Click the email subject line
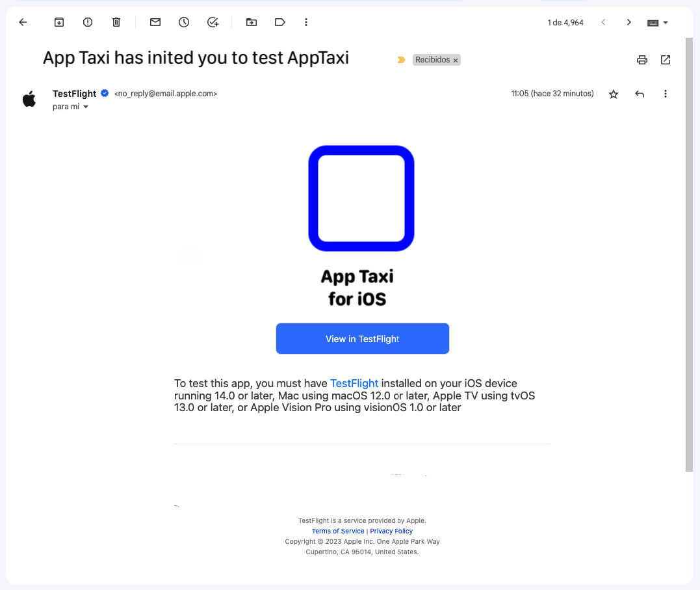The image size is (700, 590). [x=196, y=58]
